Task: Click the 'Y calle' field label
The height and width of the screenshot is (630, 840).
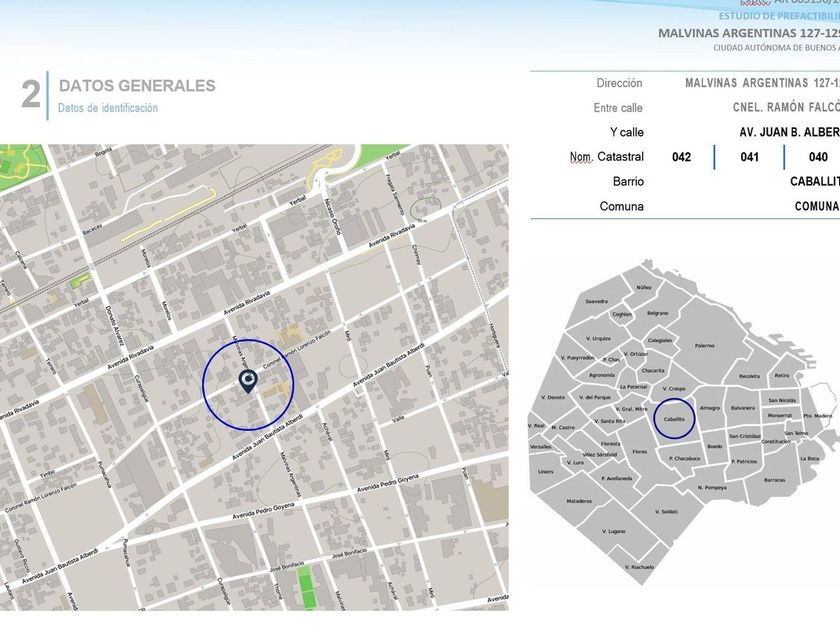Action: [x=626, y=132]
